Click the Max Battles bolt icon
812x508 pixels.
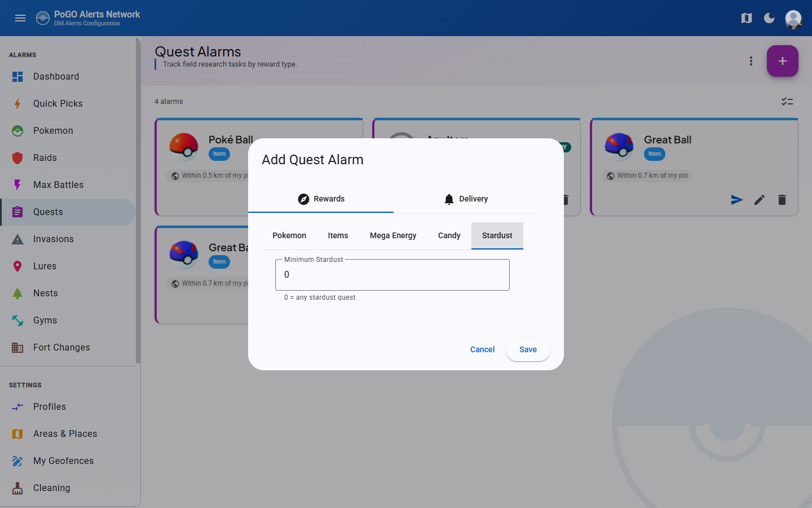click(x=17, y=185)
